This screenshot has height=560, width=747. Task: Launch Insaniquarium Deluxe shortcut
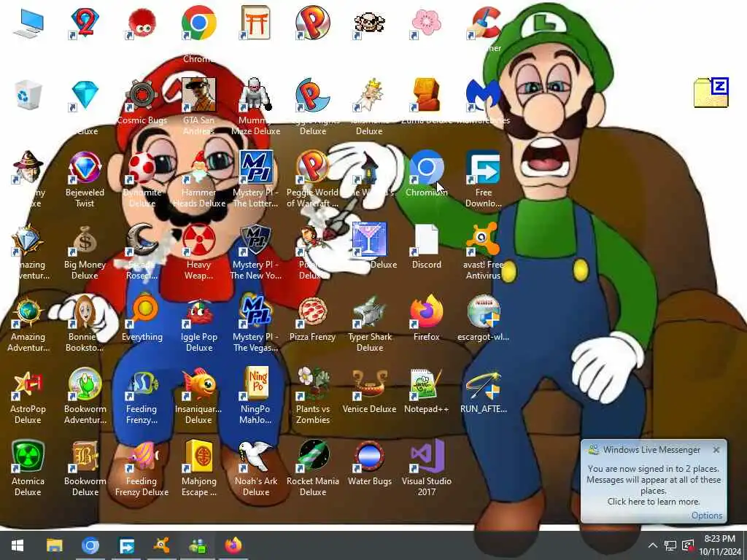pos(198,384)
